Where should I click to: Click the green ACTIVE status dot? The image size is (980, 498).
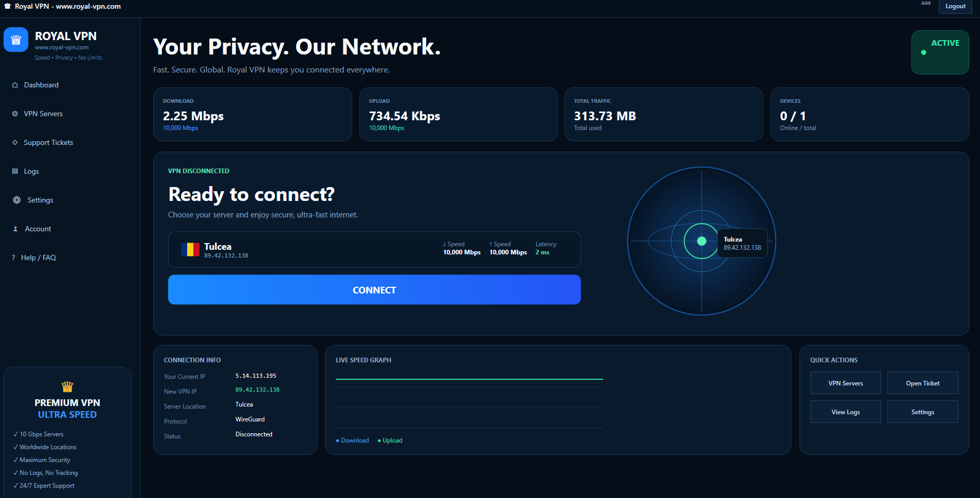coord(923,52)
